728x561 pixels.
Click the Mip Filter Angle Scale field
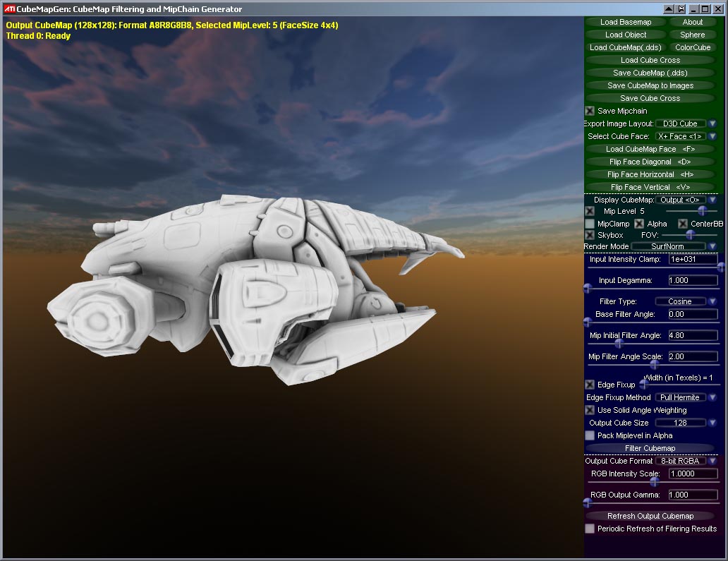click(x=693, y=356)
